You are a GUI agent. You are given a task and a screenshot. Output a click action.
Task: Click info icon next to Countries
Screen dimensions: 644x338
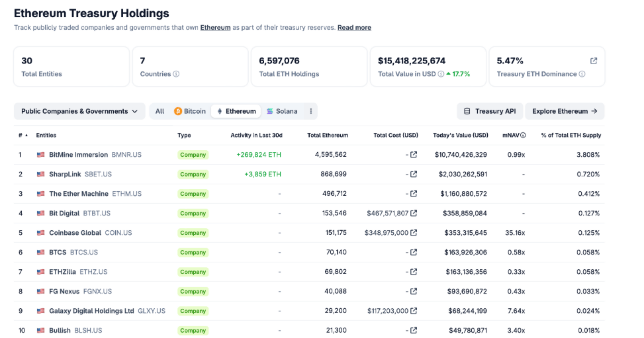(x=176, y=74)
